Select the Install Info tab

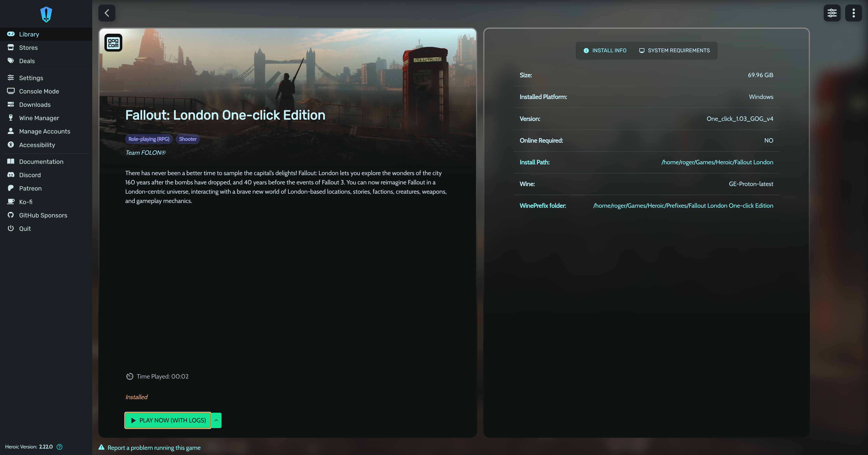tap(605, 50)
